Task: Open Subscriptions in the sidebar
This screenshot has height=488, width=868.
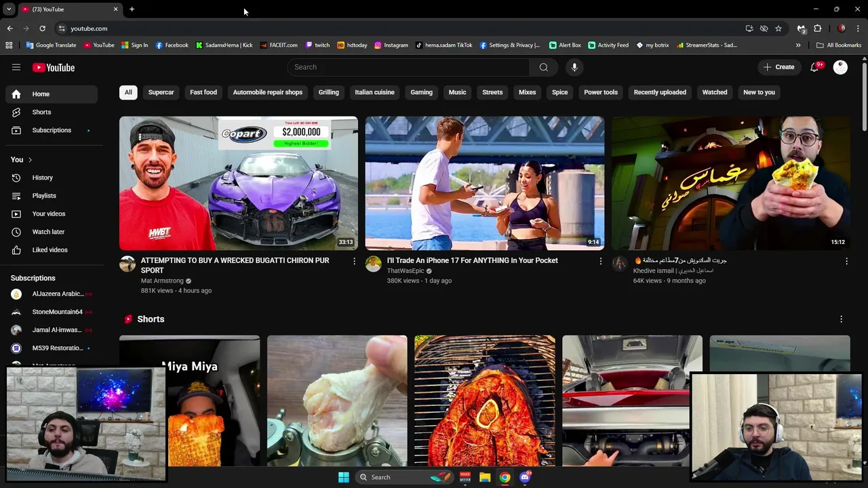Action: 52,130
